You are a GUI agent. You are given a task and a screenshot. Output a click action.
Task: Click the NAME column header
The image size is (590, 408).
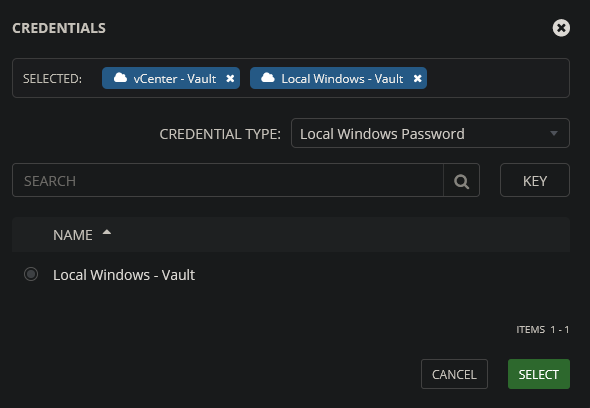[x=73, y=235]
